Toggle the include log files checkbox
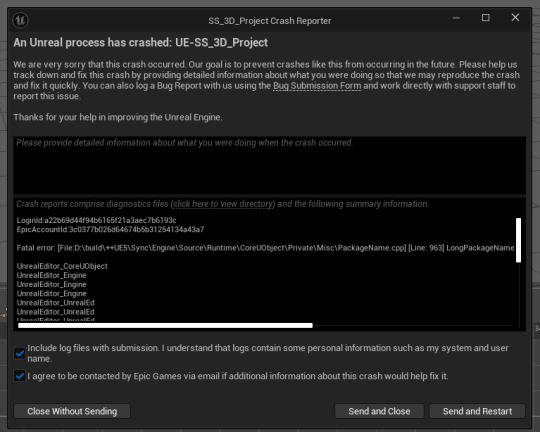Image resolution: width=540 pixels, height=432 pixels. coord(20,353)
